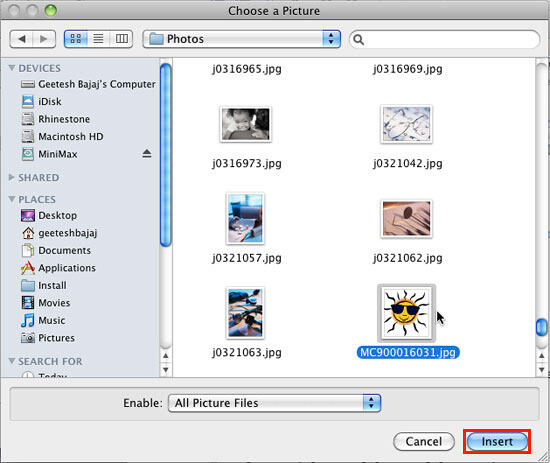Screen dimensions: 550x463
Task: Collapse the DEVICES section
Action: [x=12, y=68]
